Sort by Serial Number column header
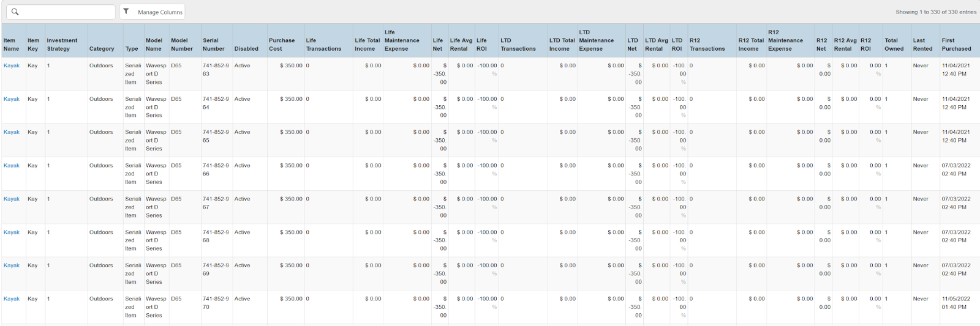Image resolution: width=980 pixels, height=326 pixels. click(x=214, y=45)
